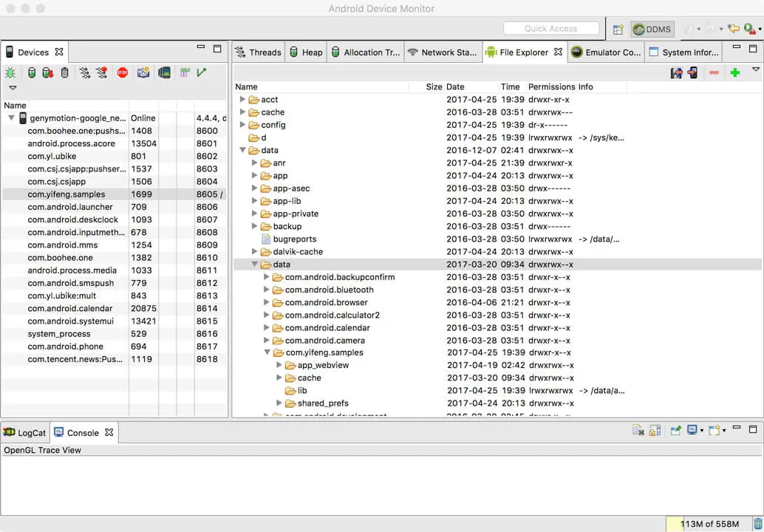This screenshot has width=764, height=532.
Task: Open the Devices view menu triangle
Action: (x=13, y=88)
